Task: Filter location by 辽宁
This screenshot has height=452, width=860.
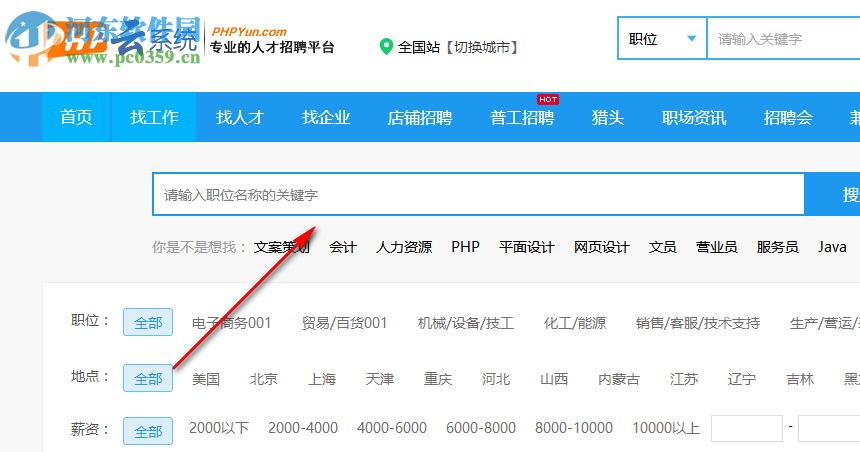Action: (x=742, y=379)
